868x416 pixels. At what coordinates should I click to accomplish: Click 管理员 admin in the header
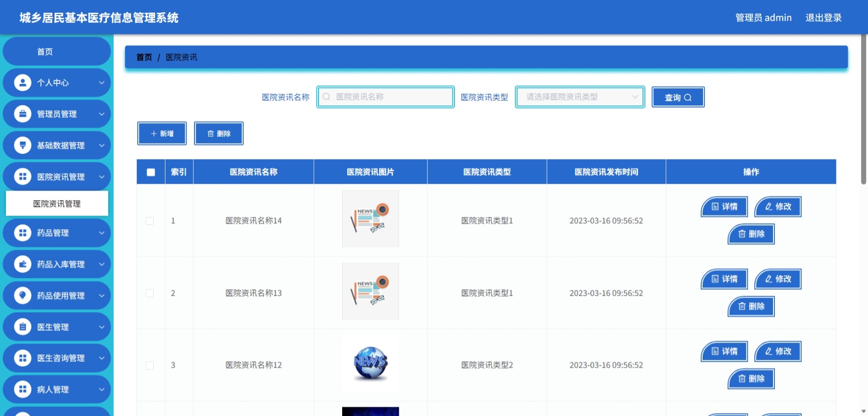[763, 18]
